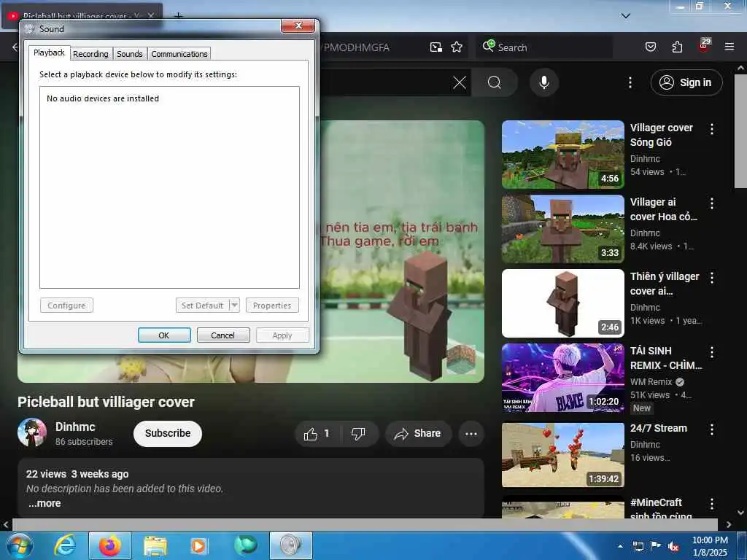Select the Playback tab in Sound dialog

(49, 52)
